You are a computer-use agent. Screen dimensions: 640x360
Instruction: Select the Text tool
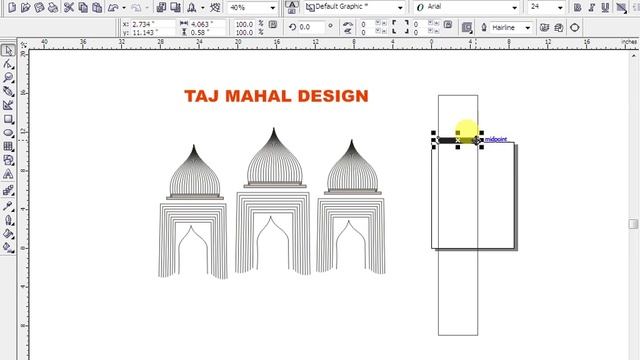coord(8,174)
